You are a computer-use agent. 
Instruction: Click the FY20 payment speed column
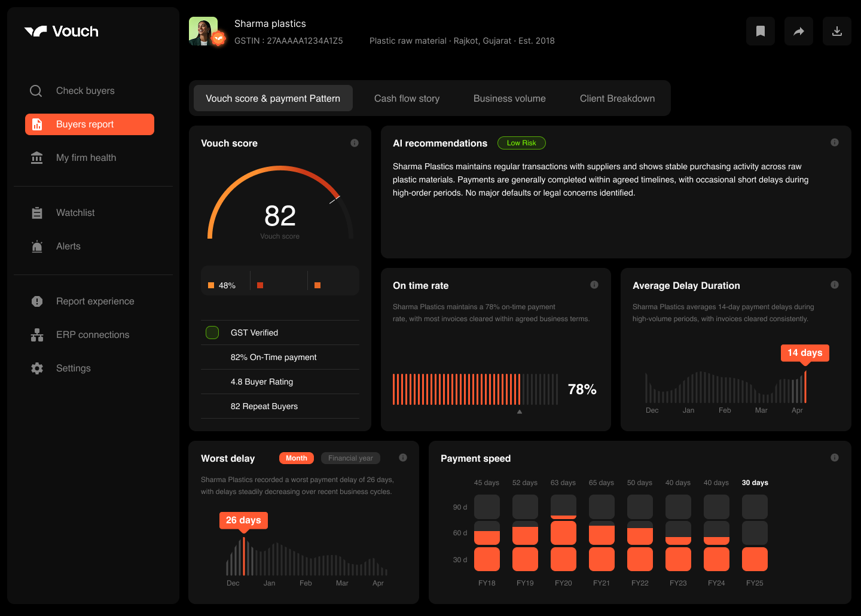coord(563,533)
